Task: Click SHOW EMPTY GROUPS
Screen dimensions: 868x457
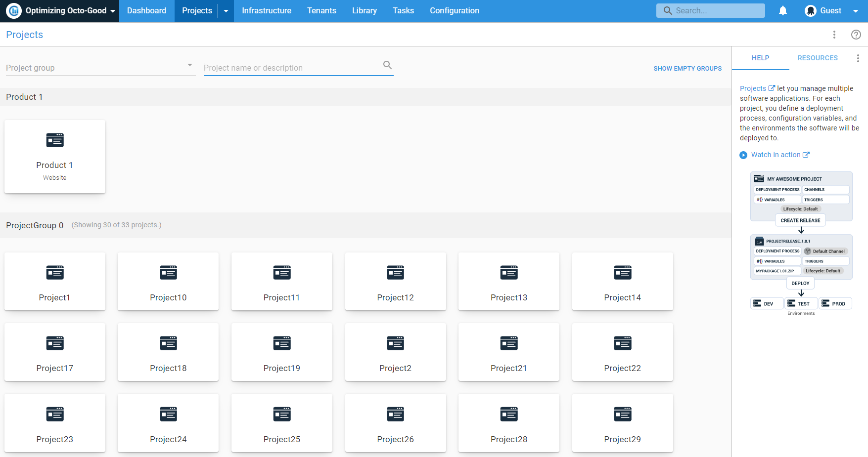Action: 687,68
